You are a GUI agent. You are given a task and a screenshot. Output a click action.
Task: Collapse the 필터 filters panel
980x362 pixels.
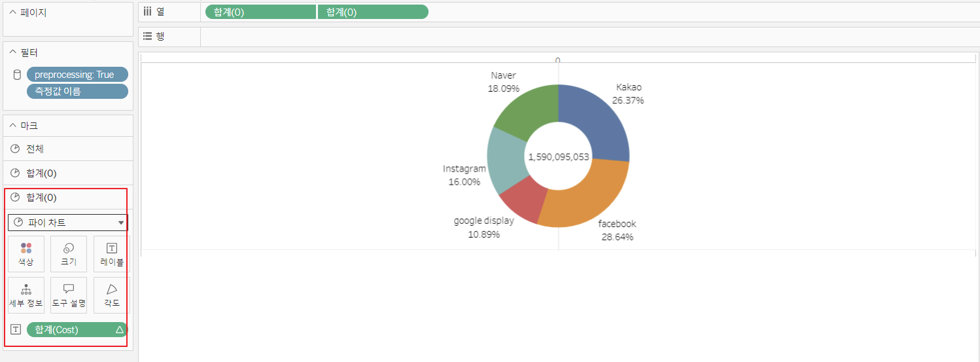pyautogui.click(x=12, y=52)
